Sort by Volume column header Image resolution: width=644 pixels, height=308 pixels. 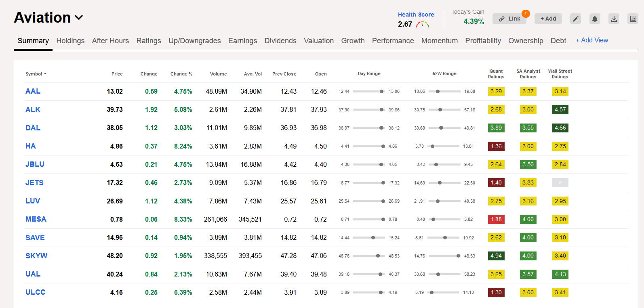pyautogui.click(x=219, y=74)
